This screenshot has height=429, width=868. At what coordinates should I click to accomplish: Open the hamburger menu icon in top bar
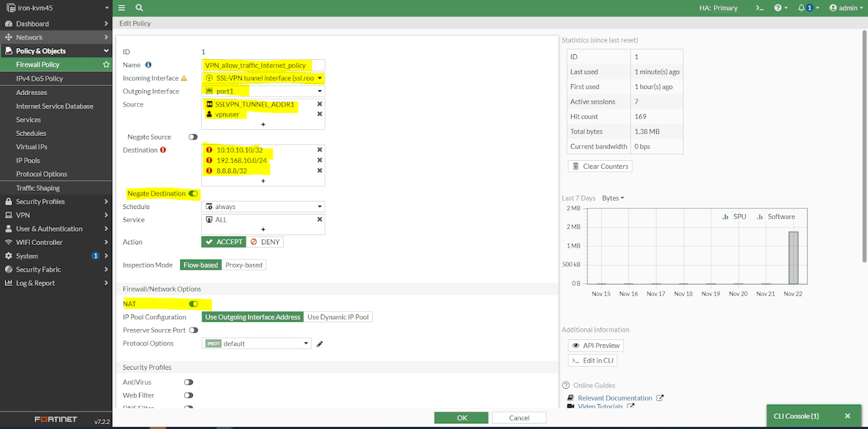122,8
